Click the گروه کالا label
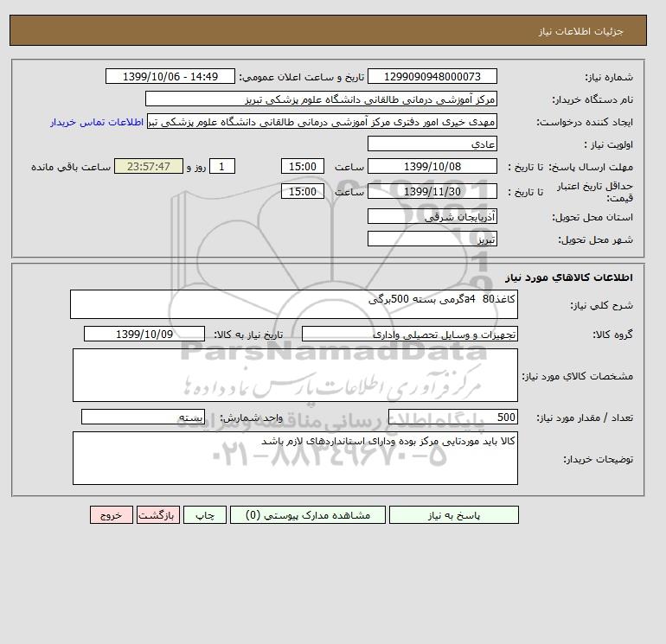The image size is (666, 644). pyautogui.click(x=613, y=335)
